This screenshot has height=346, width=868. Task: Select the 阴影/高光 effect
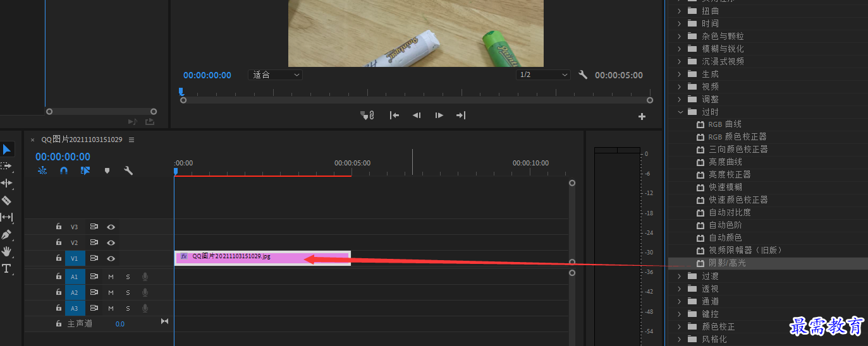coord(727,263)
